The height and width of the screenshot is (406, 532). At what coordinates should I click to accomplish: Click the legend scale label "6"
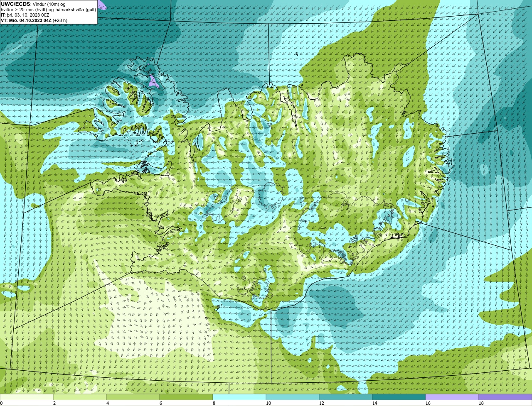(x=160, y=403)
